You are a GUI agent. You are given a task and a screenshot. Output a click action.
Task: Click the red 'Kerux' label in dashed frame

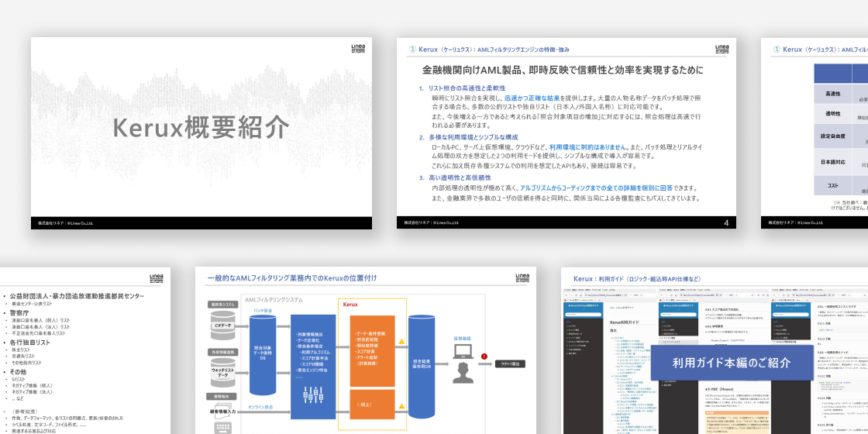coord(350,305)
